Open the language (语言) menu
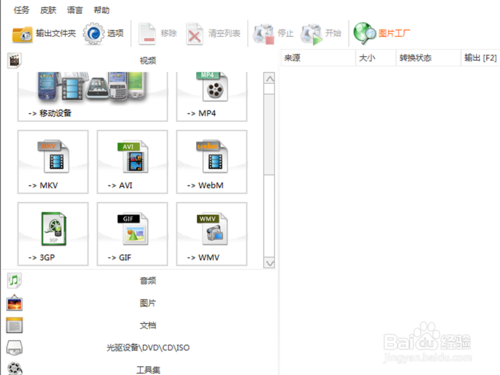Viewport: 500px width, 375px height. coord(75,10)
